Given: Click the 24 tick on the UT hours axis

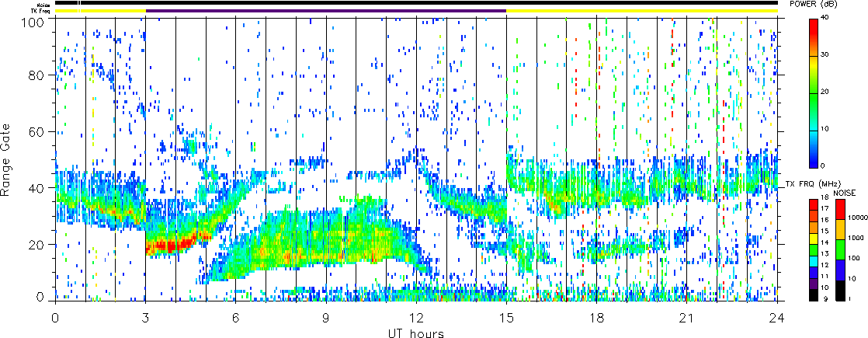Looking at the screenshot, I should click(x=777, y=318).
